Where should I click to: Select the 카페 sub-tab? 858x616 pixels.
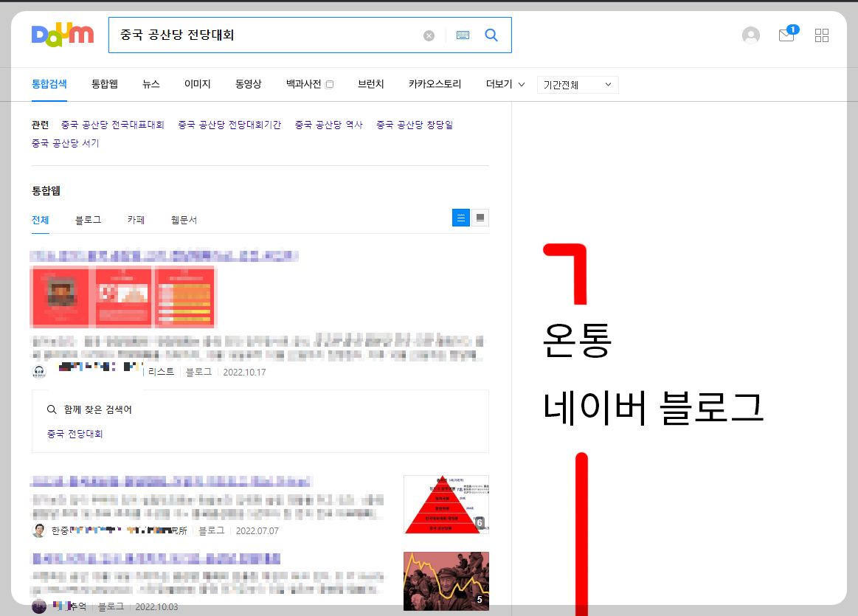(136, 220)
